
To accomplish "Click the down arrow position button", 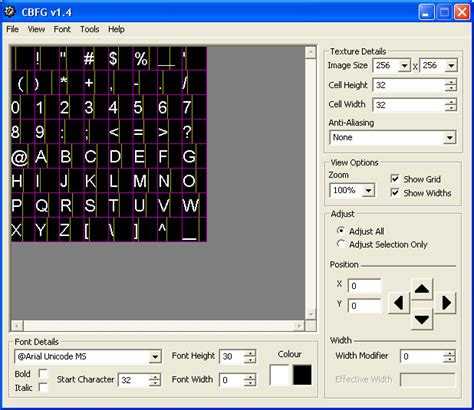I will [422, 319].
